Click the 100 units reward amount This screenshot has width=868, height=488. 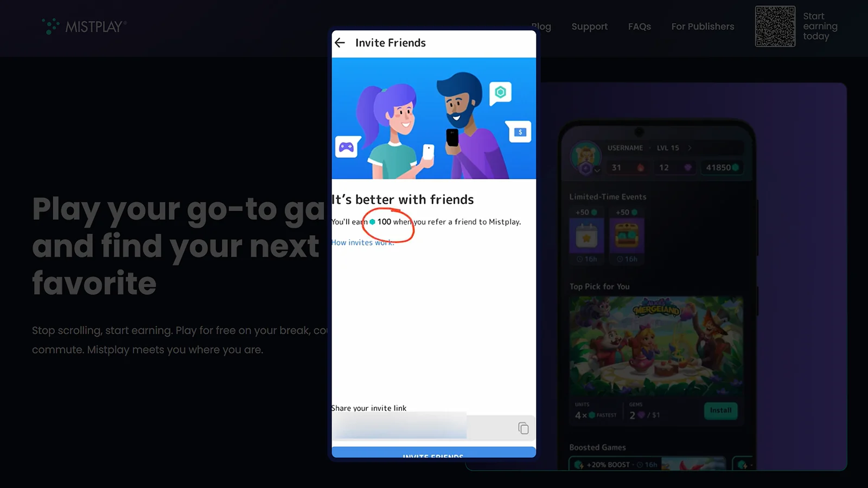pos(384,222)
